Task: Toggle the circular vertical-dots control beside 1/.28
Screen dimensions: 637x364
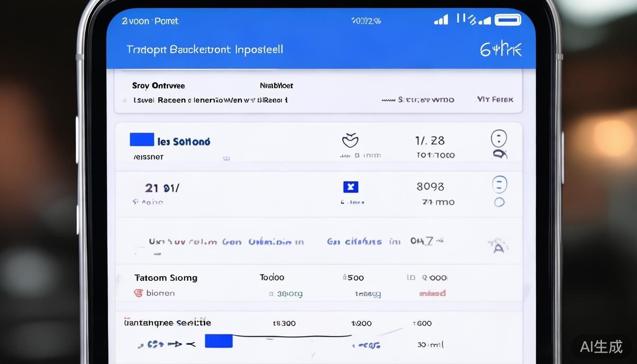Action: click(x=499, y=138)
